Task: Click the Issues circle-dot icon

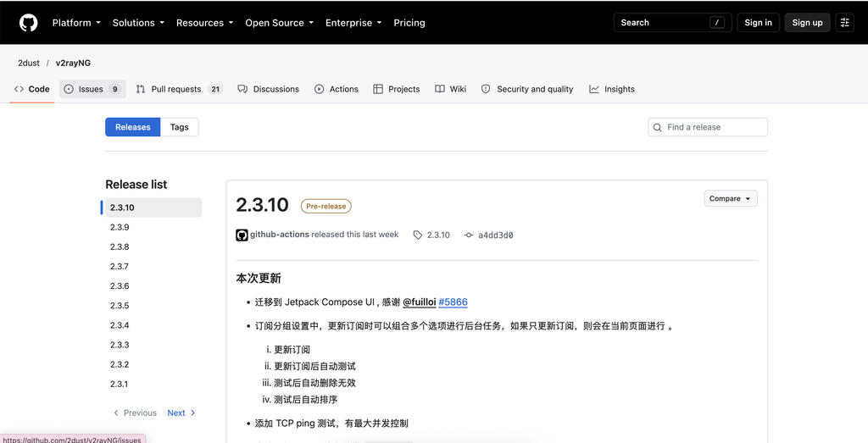Action: (x=69, y=89)
